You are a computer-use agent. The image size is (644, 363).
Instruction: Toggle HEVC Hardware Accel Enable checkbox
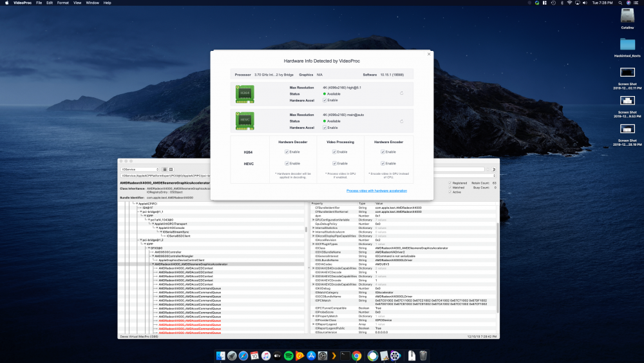[325, 128]
